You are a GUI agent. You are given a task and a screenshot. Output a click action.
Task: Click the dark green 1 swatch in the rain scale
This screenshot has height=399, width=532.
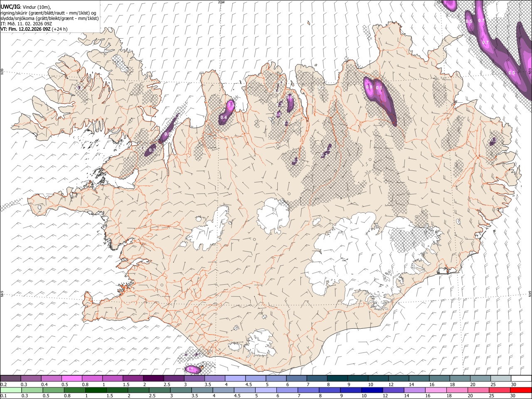tap(96, 390)
